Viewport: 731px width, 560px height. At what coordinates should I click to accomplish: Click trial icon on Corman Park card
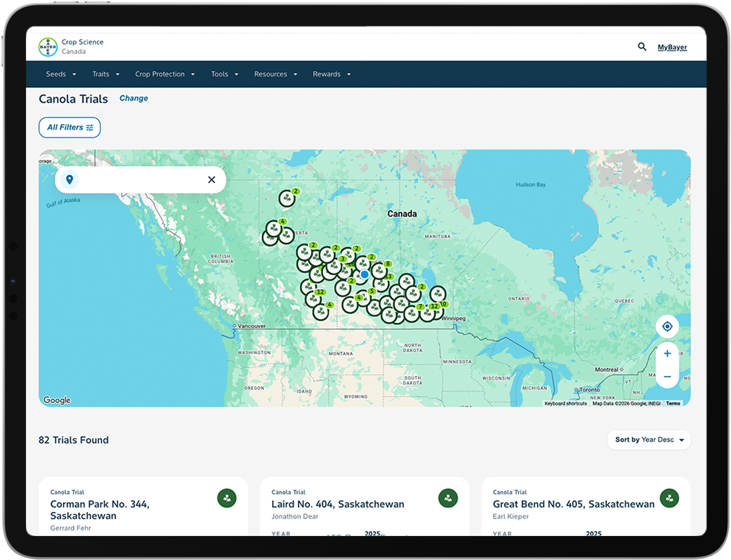227,498
